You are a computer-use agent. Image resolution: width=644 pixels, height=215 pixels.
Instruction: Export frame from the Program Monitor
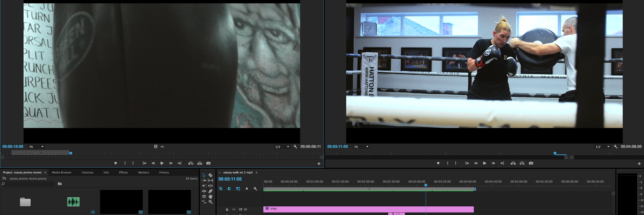pyautogui.click(x=531, y=163)
